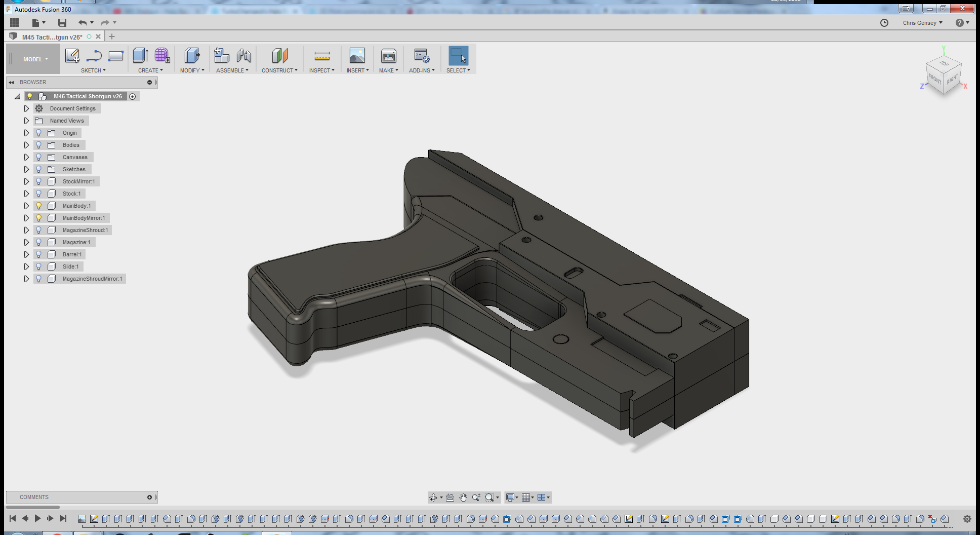This screenshot has height=535, width=980.
Task: Click the Insert image icon
Action: [357, 56]
